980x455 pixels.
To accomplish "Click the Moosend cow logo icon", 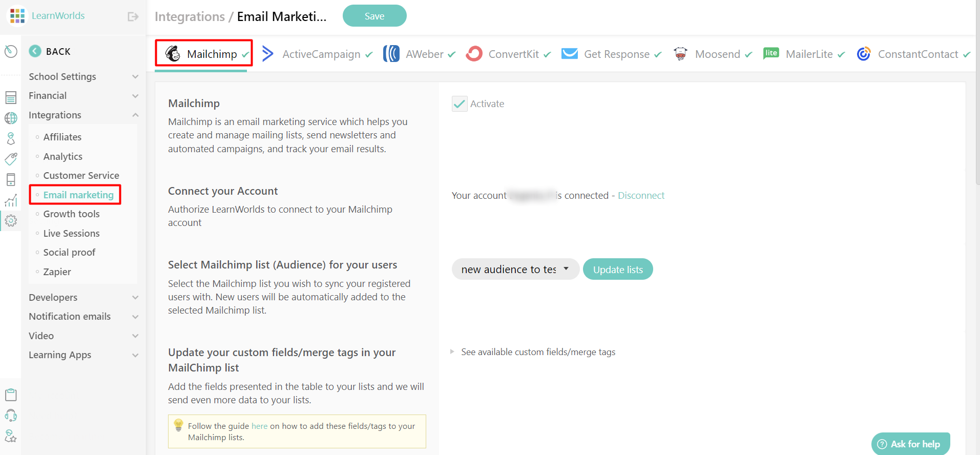I will click(x=680, y=53).
